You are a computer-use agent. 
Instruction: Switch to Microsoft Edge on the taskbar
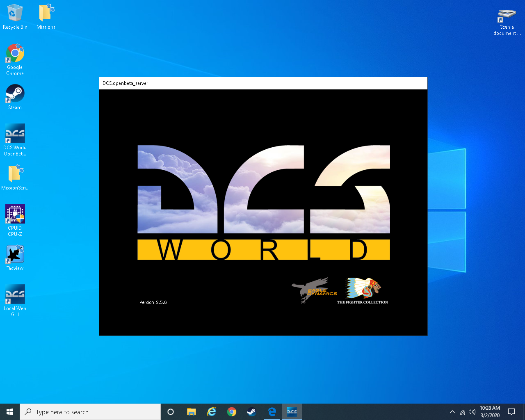point(272,412)
